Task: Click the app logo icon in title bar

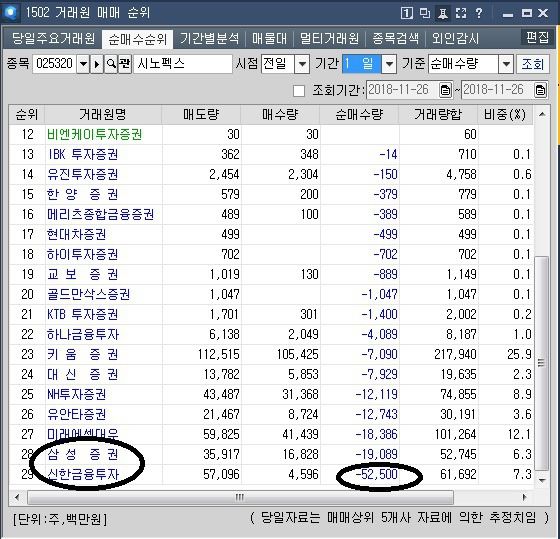Action: point(10,13)
